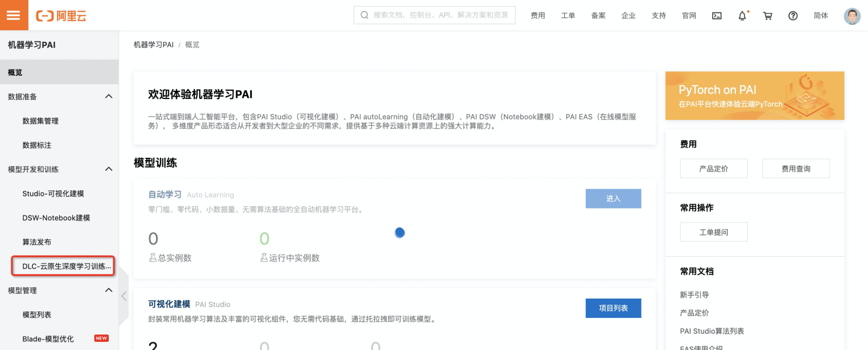Screen dimensions: 868x350
Task: Click the 总实例数 label
Action: coord(175,257)
